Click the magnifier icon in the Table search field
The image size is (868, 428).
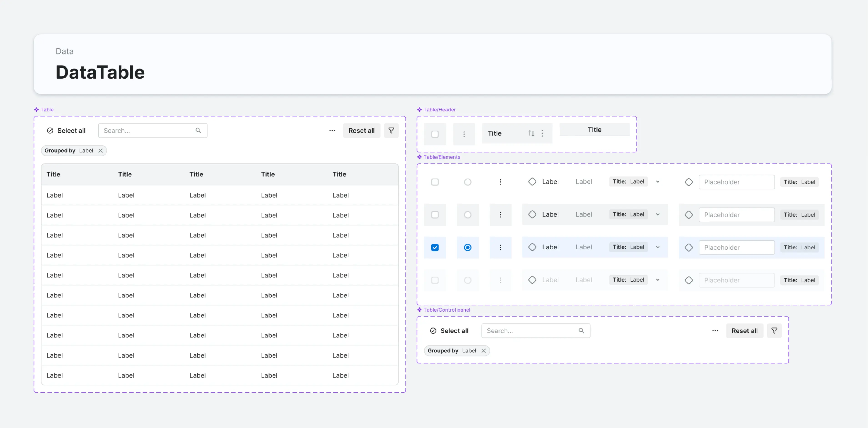click(x=198, y=130)
